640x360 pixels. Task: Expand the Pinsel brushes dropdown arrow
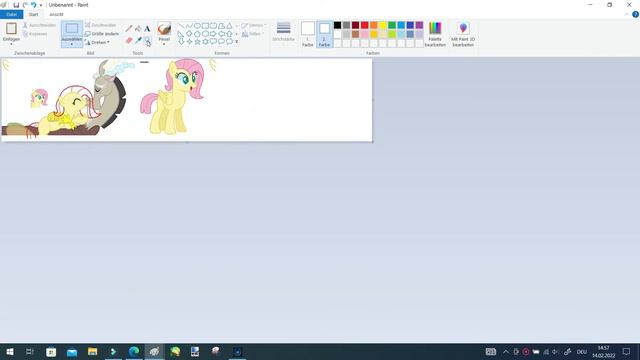tap(164, 44)
